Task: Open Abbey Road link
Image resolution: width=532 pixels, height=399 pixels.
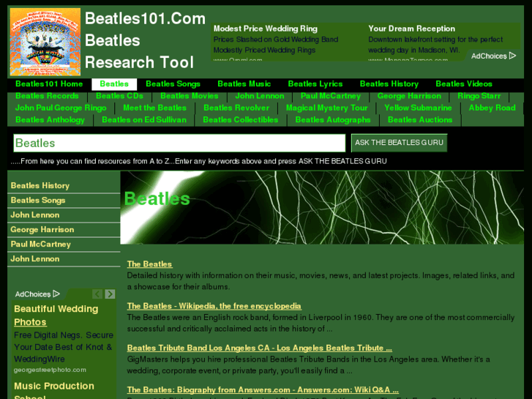Action: [492, 108]
